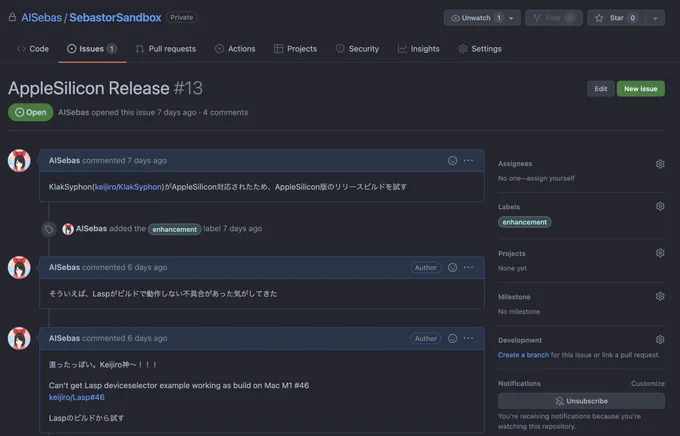The image size is (680, 436).
Task: Click AISebas name in label event
Action: pos(91,229)
